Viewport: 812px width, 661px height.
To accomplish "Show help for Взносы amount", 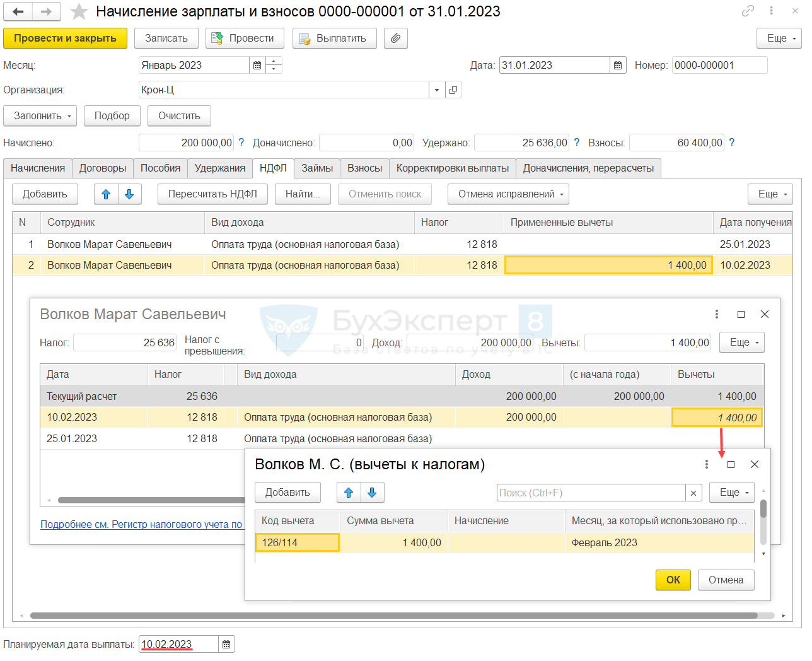I will coord(731,143).
